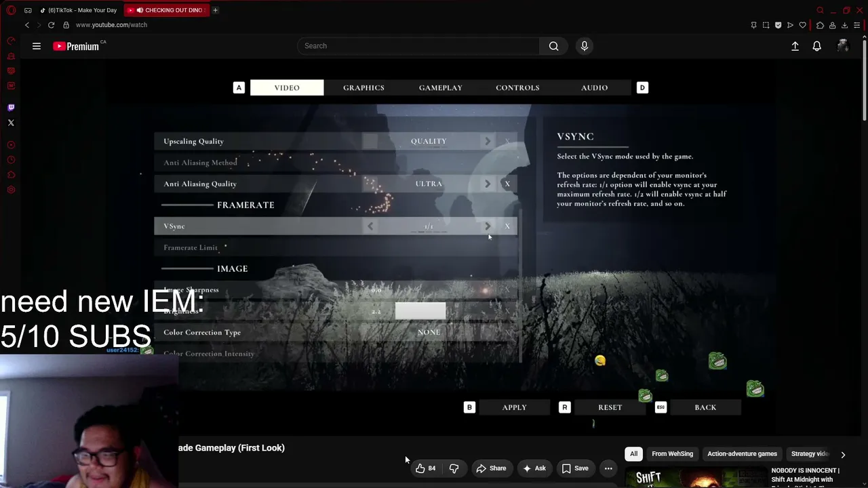The height and width of the screenshot is (488, 868).
Task: Open browser downloads panel
Action: pyautogui.click(x=844, y=25)
